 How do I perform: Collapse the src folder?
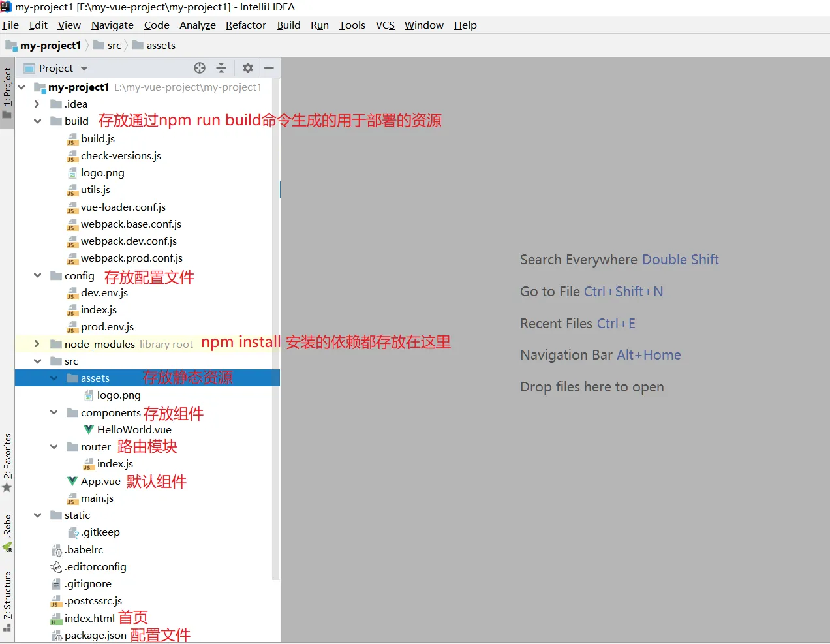[x=37, y=361]
